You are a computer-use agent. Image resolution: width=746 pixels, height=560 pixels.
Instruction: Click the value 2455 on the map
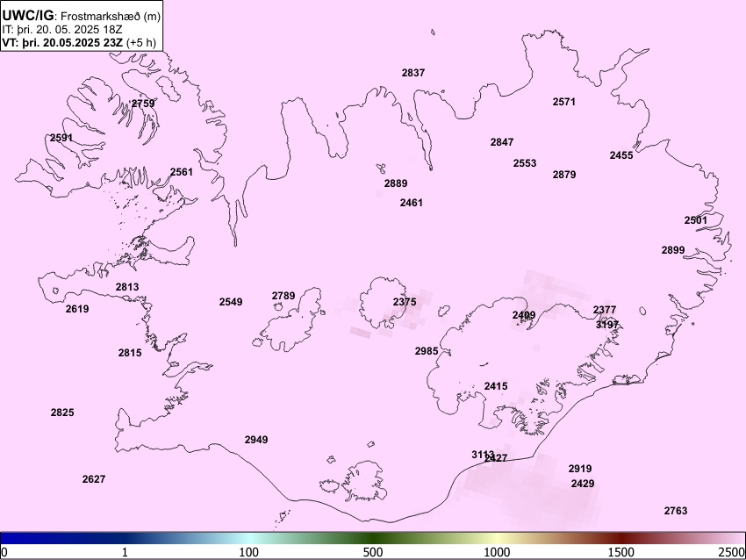tap(621, 155)
